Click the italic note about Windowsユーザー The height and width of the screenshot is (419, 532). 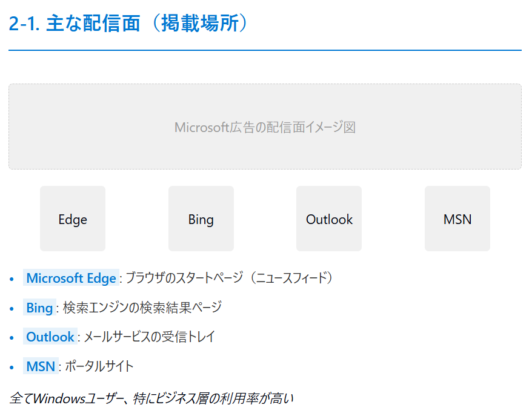point(151,398)
